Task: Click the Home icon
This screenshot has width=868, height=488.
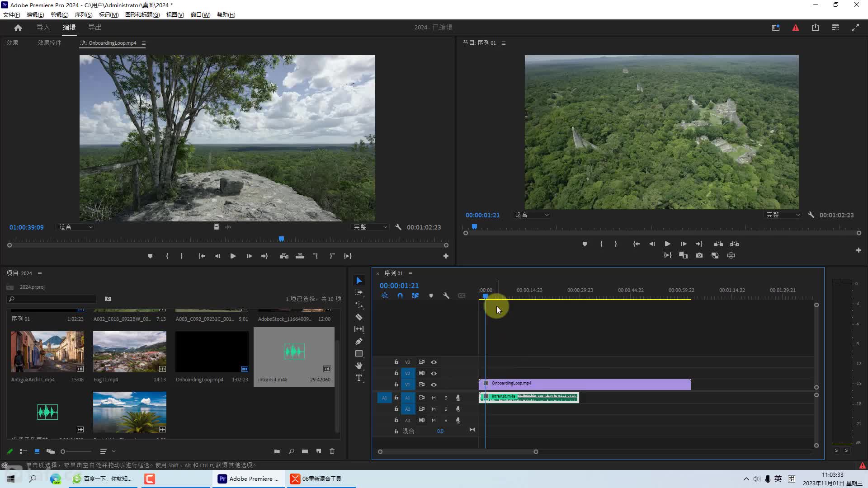Action: (x=18, y=28)
